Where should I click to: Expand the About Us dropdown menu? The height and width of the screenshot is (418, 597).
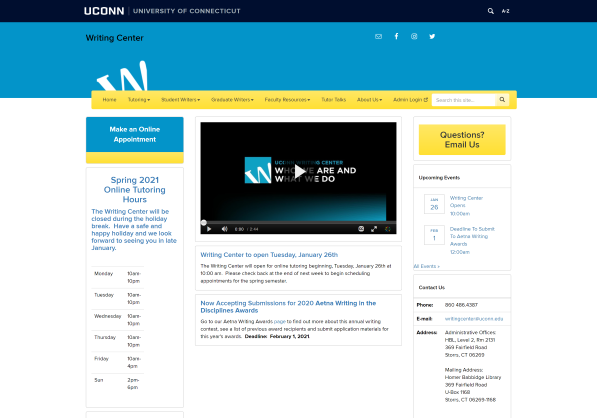(x=369, y=100)
